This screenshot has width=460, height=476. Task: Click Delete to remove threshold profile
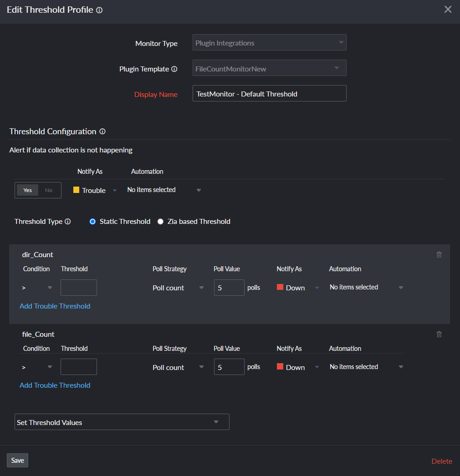pyautogui.click(x=442, y=461)
